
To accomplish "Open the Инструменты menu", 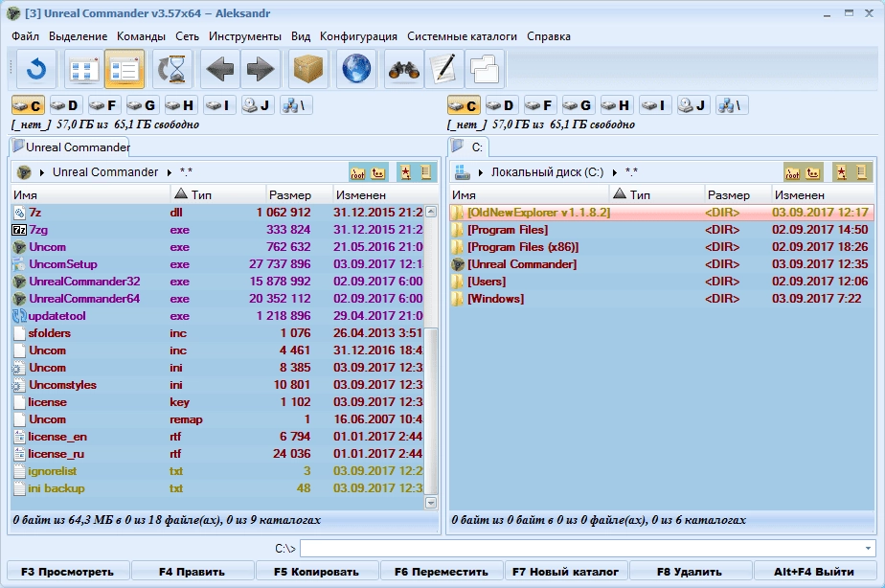I will point(245,36).
